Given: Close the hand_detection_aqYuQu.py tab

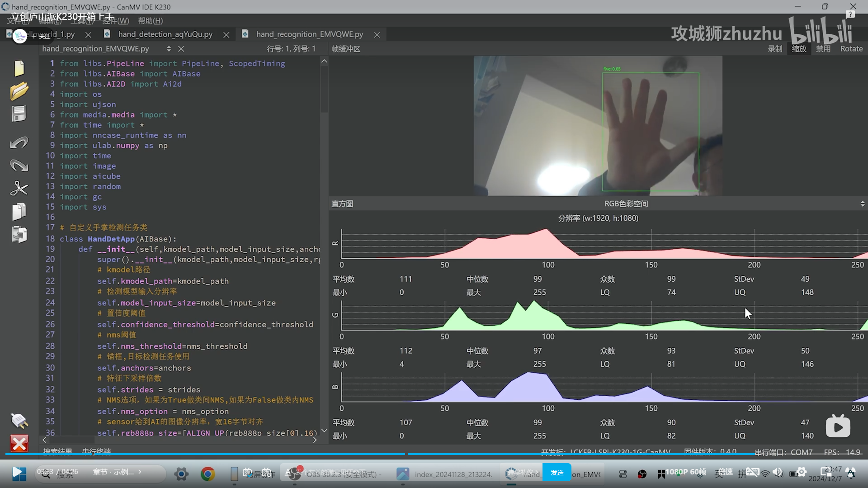Looking at the screenshot, I should point(226,35).
